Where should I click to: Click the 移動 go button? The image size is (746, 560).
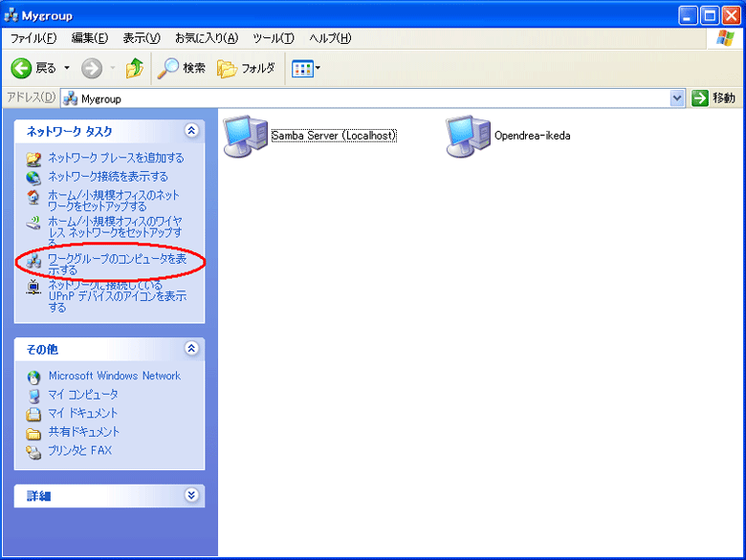click(713, 98)
